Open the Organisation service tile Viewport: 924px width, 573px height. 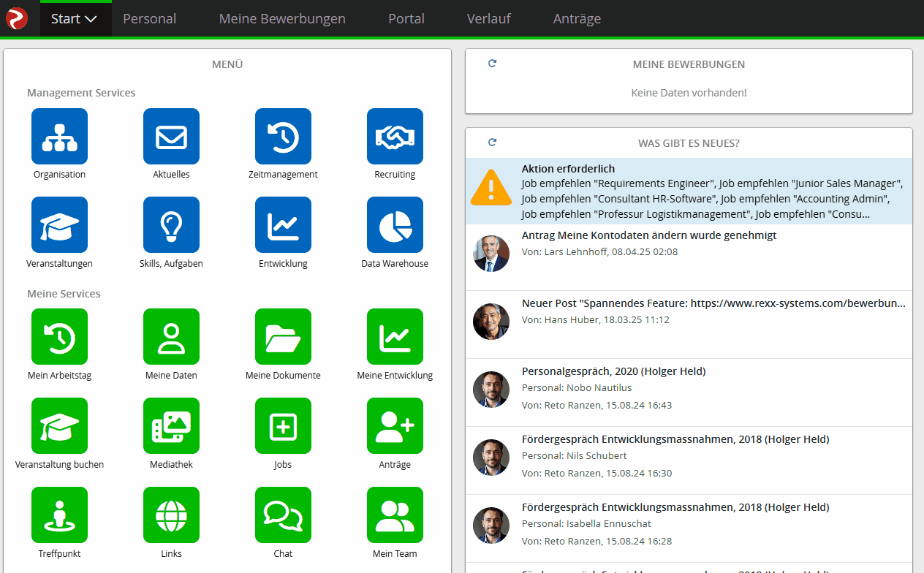(x=59, y=136)
